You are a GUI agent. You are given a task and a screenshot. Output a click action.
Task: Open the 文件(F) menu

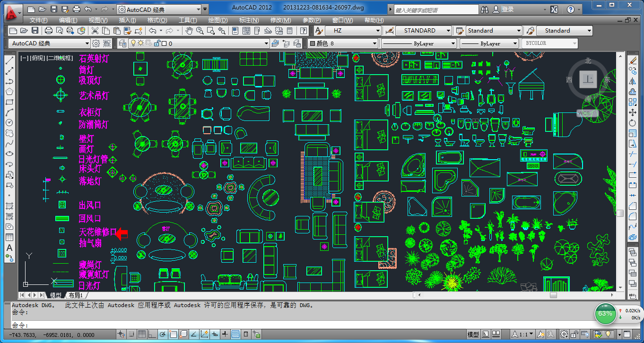pyautogui.click(x=38, y=20)
